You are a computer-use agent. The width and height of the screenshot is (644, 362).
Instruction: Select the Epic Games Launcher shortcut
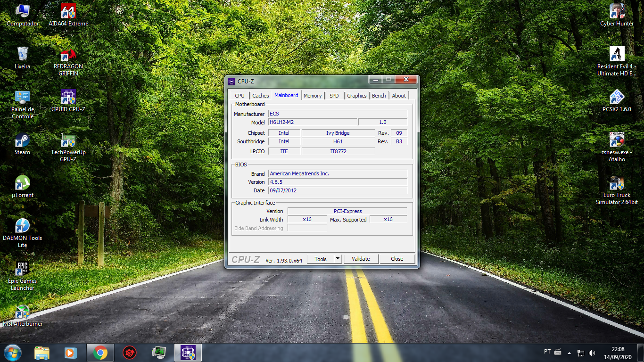coord(22,276)
